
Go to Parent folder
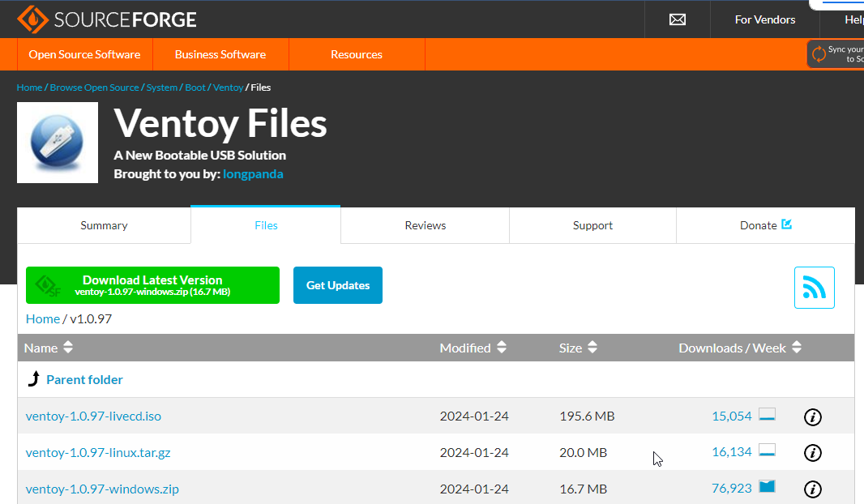(x=84, y=379)
